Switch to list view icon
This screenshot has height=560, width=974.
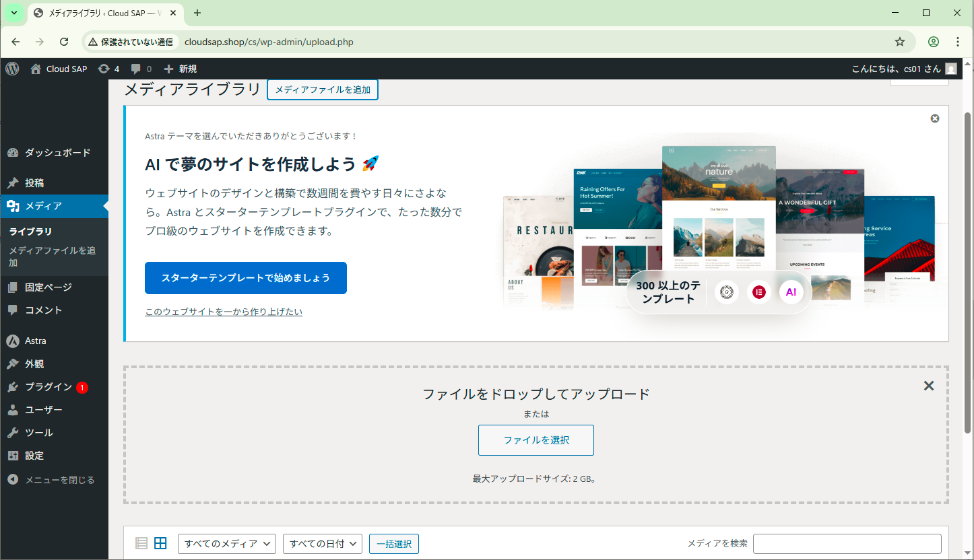141,544
